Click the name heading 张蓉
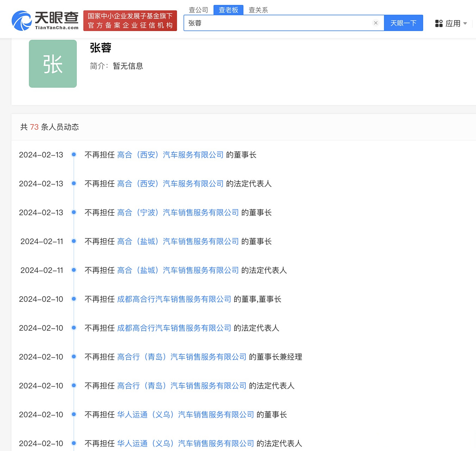Image resolution: width=476 pixels, height=451 pixels. [100, 48]
